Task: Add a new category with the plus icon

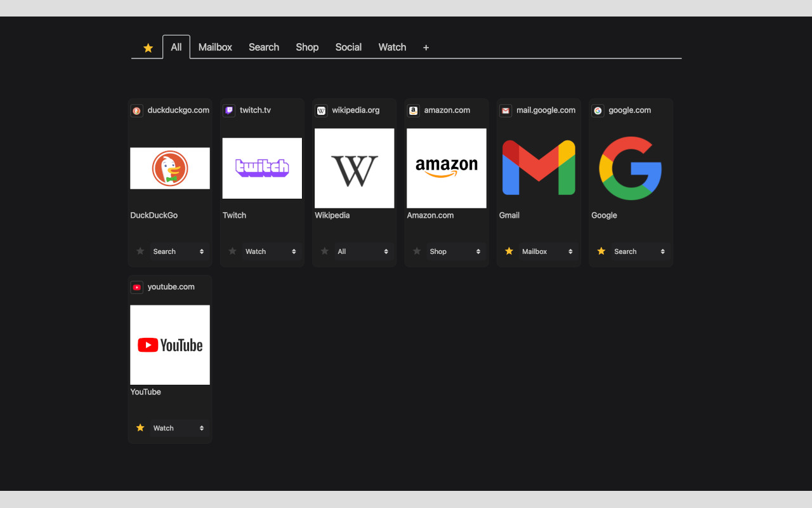Action: (426, 48)
